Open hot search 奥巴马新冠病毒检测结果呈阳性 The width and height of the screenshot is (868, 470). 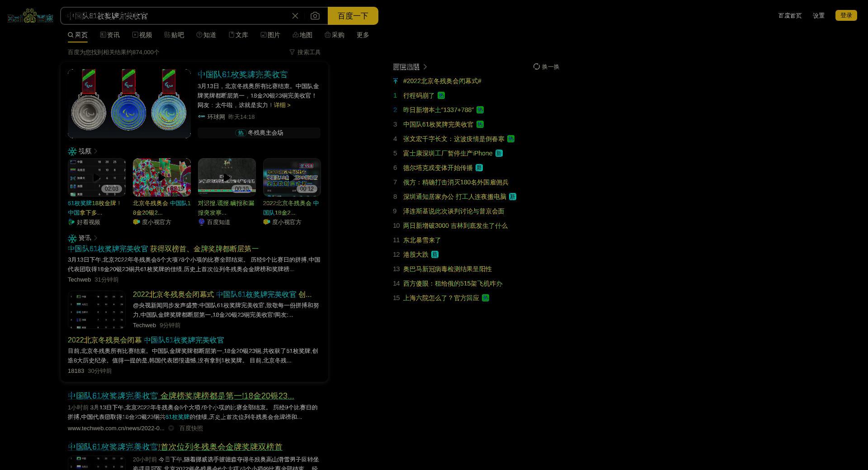[x=448, y=269]
